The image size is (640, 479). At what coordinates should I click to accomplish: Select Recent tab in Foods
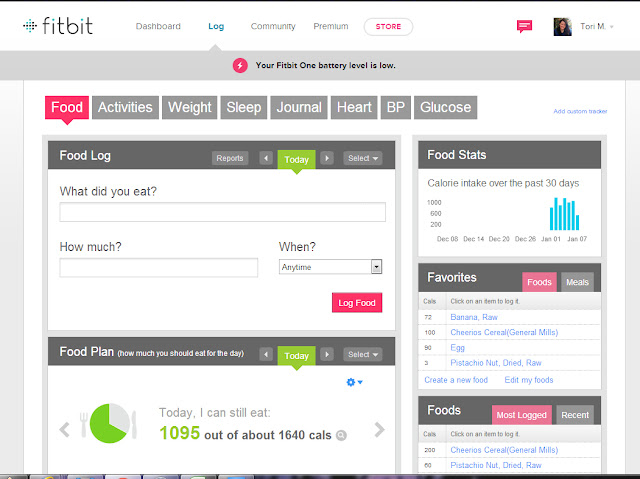[575, 415]
